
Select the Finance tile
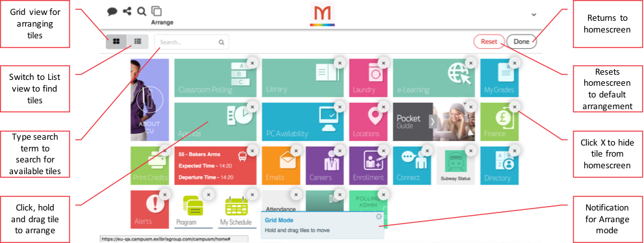pos(500,122)
